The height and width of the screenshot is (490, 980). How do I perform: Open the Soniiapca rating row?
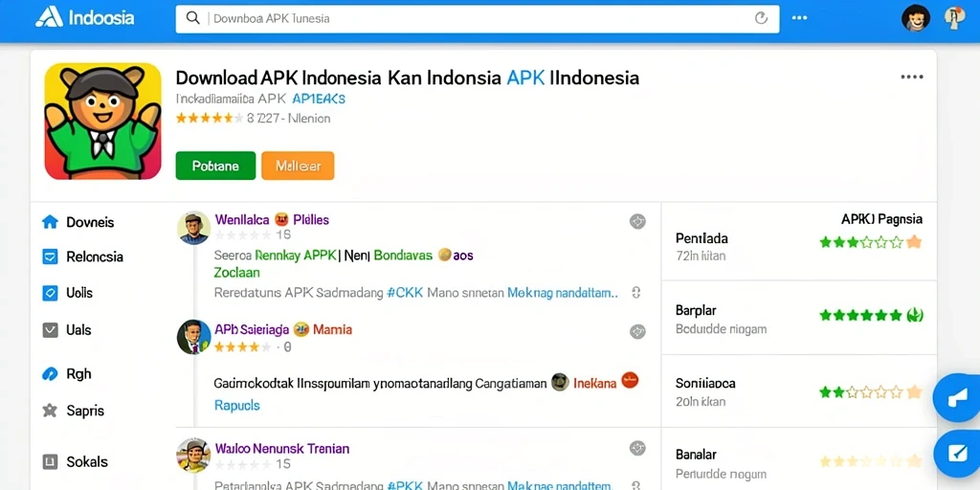click(799, 391)
